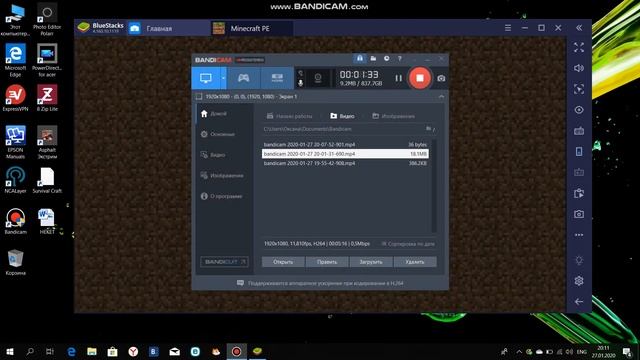This screenshot has height=360, width=640.
Task: Click the file list vertical scrollbar
Action: (x=434, y=186)
